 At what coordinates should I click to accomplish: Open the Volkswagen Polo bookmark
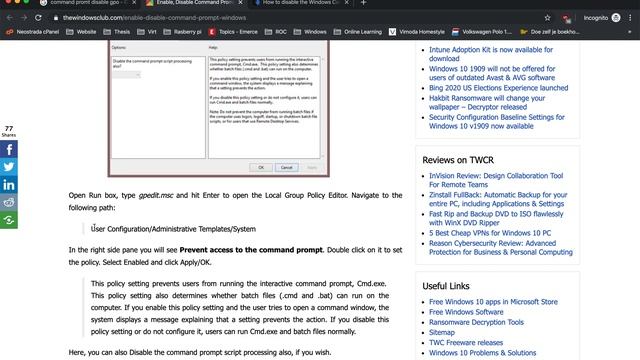pyautogui.click(x=482, y=32)
